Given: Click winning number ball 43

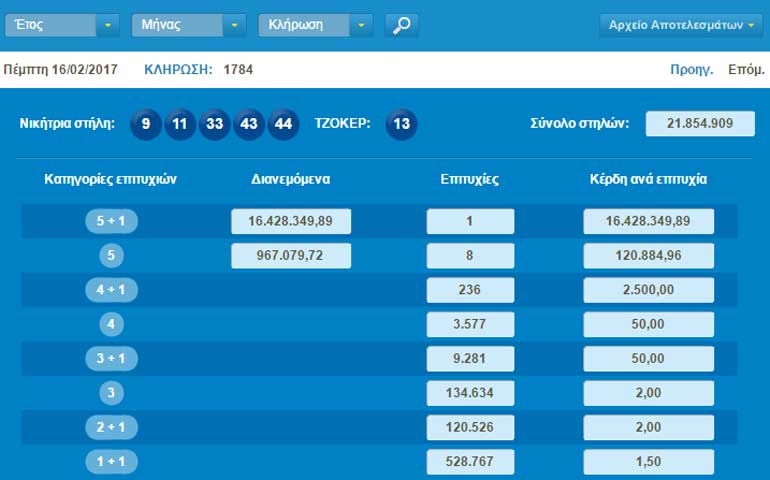Looking at the screenshot, I should [x=249, y=124].
